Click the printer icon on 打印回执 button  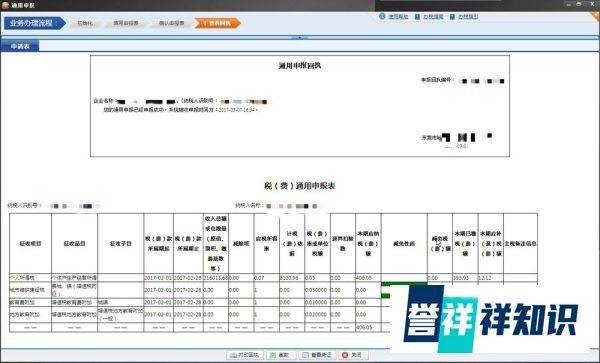point(233,355)
